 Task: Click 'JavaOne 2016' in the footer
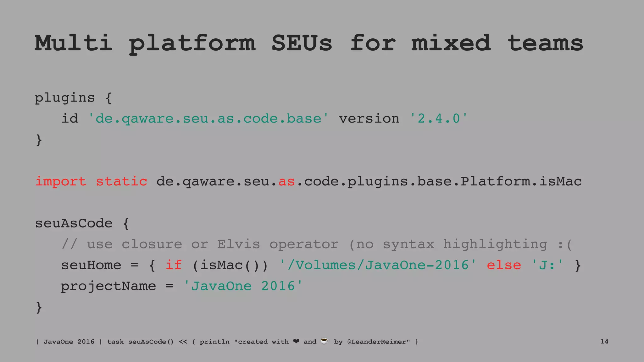pos(69,342)
